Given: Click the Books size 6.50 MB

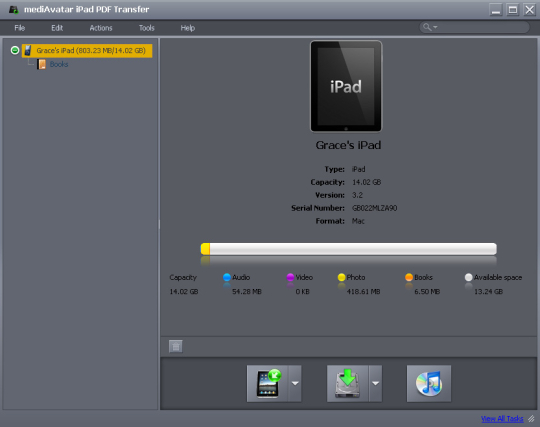Looking at the screenshot, I should (x=427, y=292).
